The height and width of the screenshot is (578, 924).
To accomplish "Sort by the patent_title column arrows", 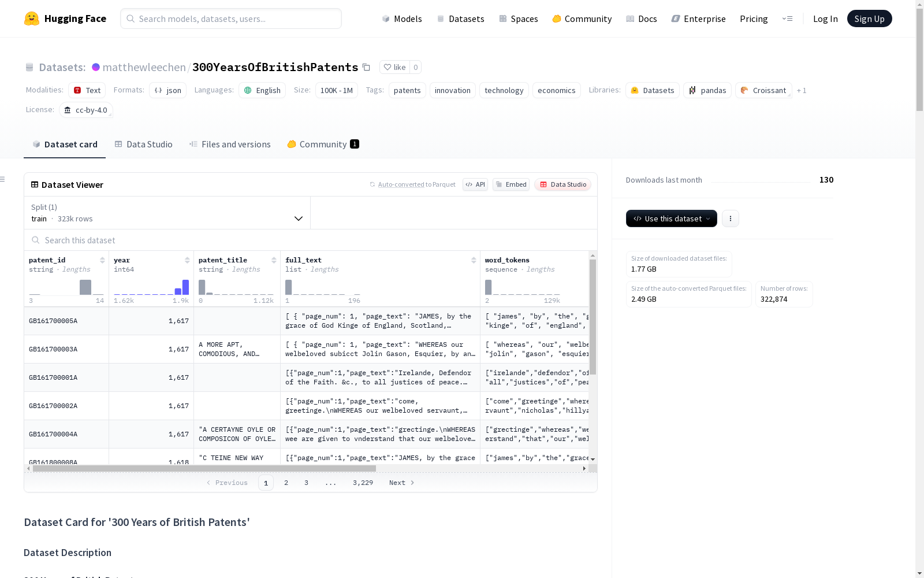I will pyautogui.click(x=274, y=260).
